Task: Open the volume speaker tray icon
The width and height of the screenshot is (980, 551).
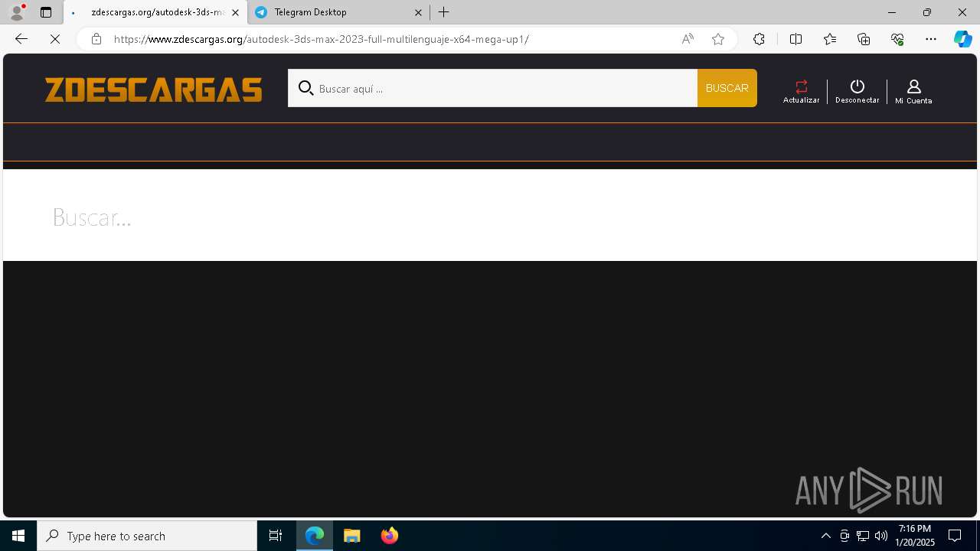Action: click(x=881, y=536)
